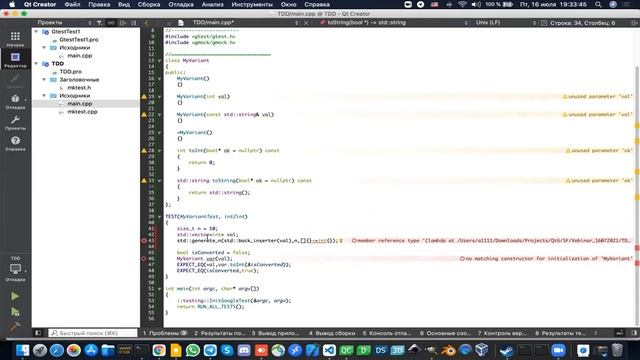The height and width of the screenshot is (360, 640).
Task: Show the 7 Контроль версий pane
Action: coord(502,333)
